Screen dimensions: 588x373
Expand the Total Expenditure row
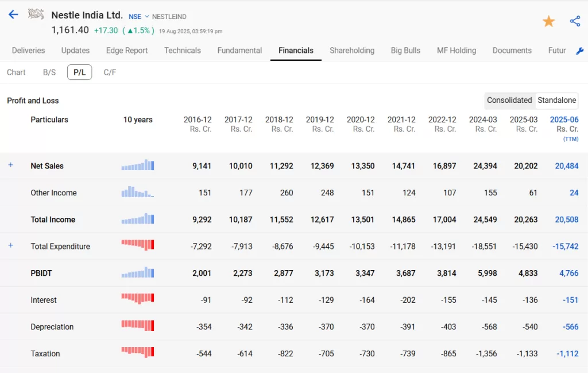(11, 245)
